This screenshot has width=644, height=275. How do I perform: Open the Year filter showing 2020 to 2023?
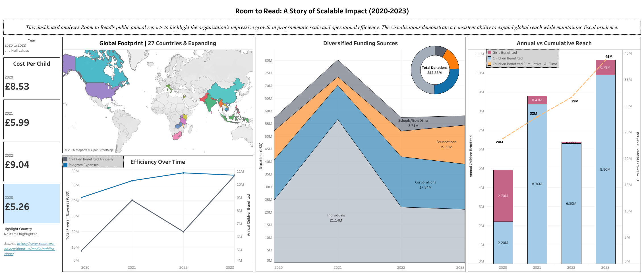(31, 46)
